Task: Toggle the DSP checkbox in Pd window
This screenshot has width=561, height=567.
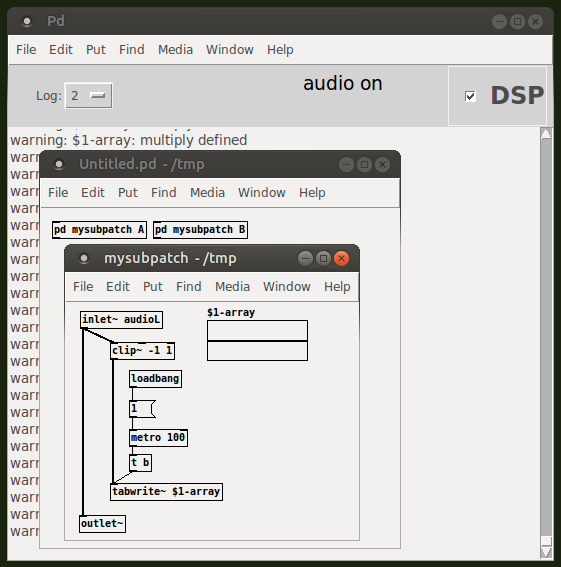Action: pyautogui.click(x=470, y=96)
